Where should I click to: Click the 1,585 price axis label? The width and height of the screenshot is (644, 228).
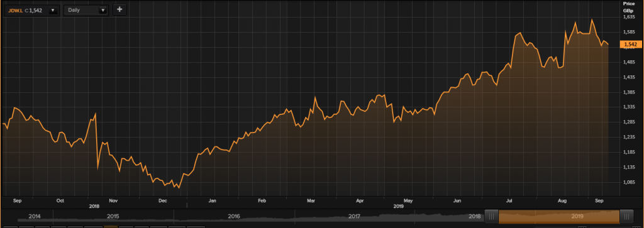pos(629,33)
